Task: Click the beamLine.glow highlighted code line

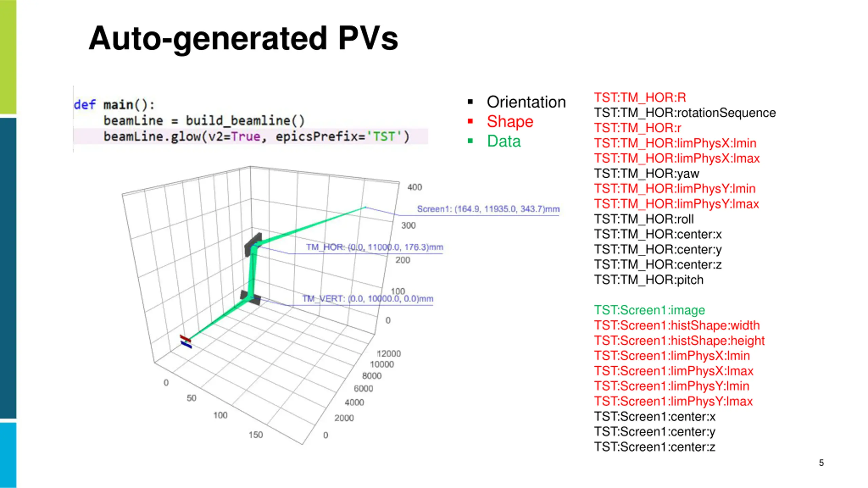Action: tap(251, 137)
